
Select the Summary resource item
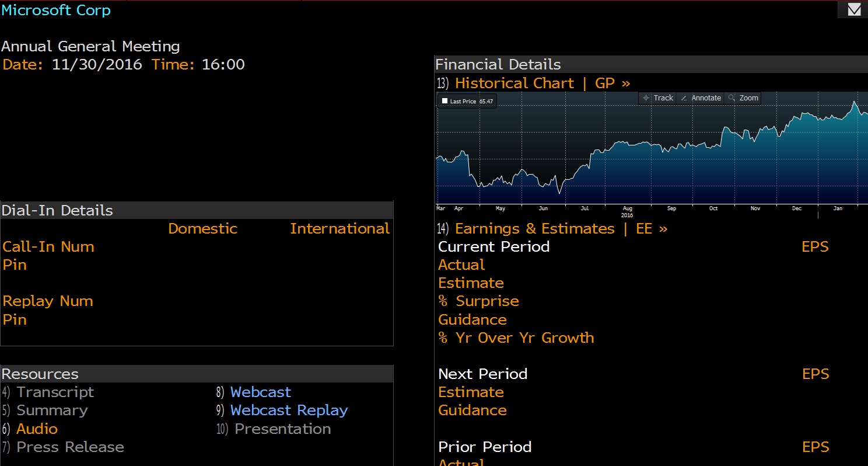click(x=52, y=410)
